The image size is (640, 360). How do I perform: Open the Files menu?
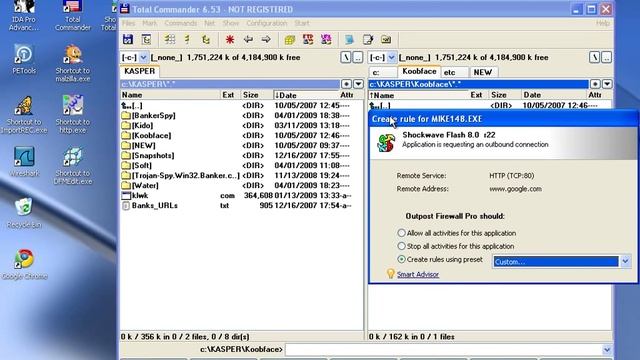129,23
